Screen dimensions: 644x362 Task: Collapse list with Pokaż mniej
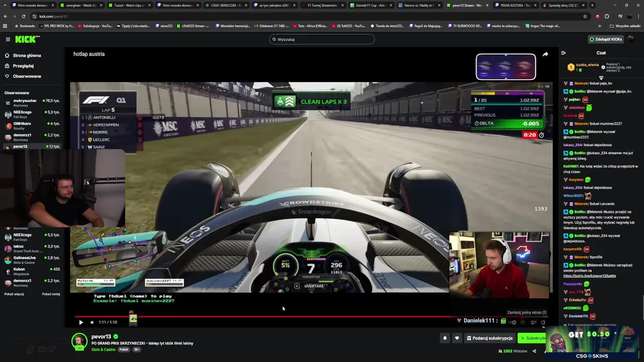[x=51, y=294]
